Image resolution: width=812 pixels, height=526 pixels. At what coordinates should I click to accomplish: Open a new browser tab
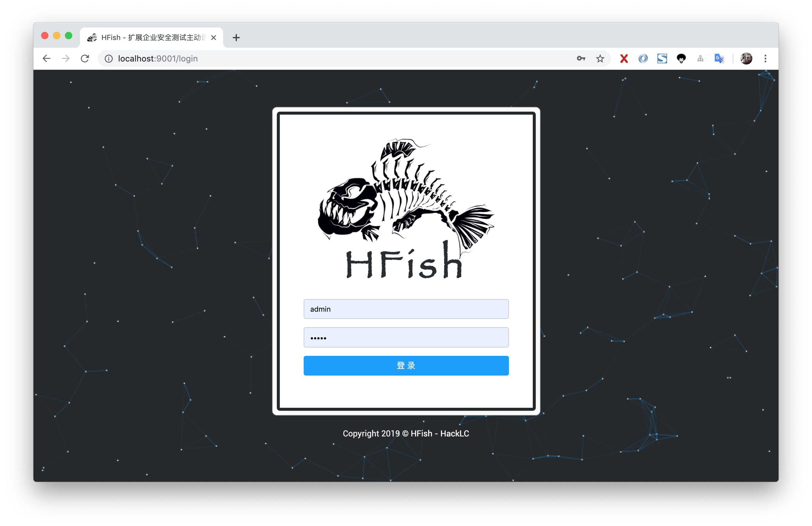click(236, 38)
